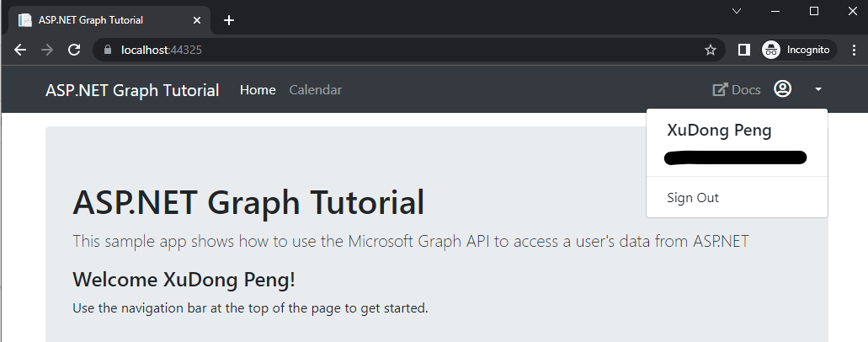Close the ASP.NET Graph Tutorial tab

tap(197, 20)
